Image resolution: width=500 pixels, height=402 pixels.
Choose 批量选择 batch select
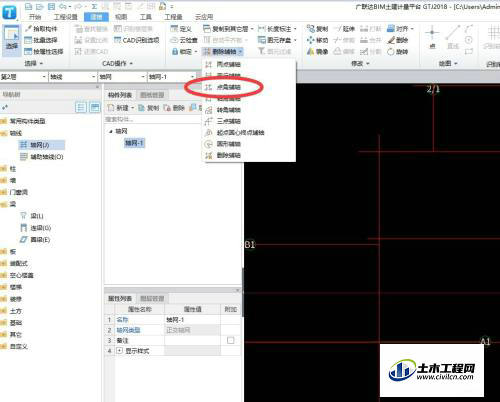click(41, 40)
